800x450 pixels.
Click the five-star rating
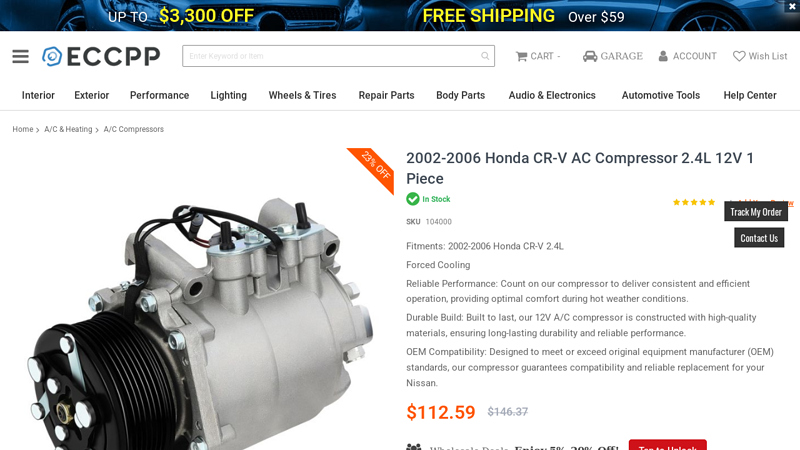point(694,203)
